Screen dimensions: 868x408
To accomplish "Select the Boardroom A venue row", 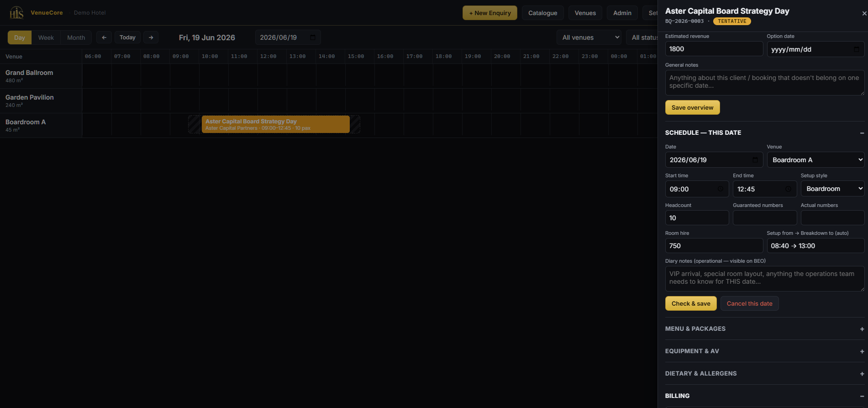I will [x=41, y=125].
